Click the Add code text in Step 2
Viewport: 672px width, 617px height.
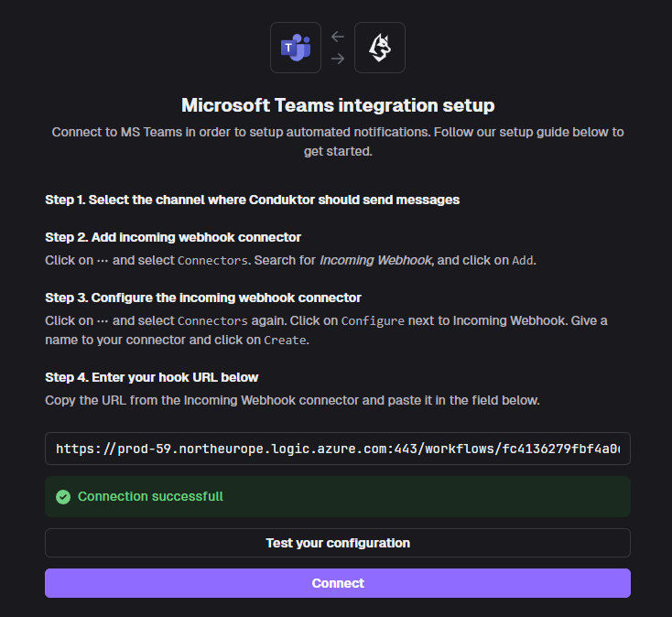(x=523, y=261)
